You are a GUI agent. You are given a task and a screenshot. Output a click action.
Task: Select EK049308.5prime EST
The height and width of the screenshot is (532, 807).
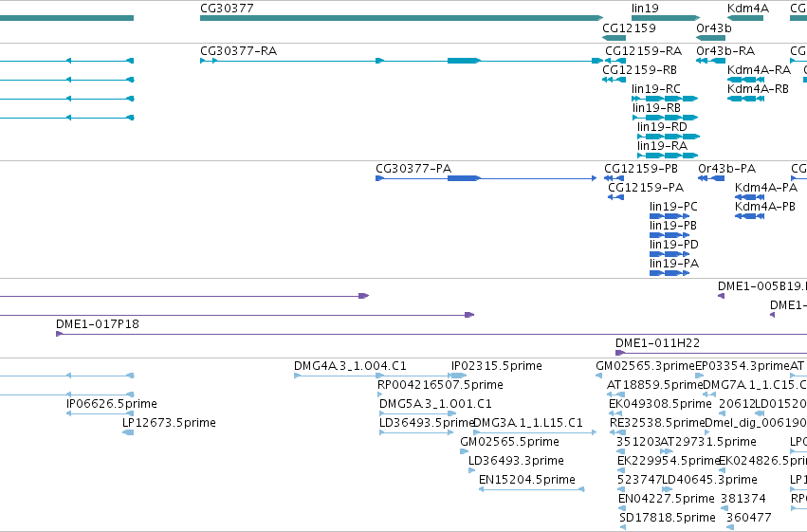616,413
